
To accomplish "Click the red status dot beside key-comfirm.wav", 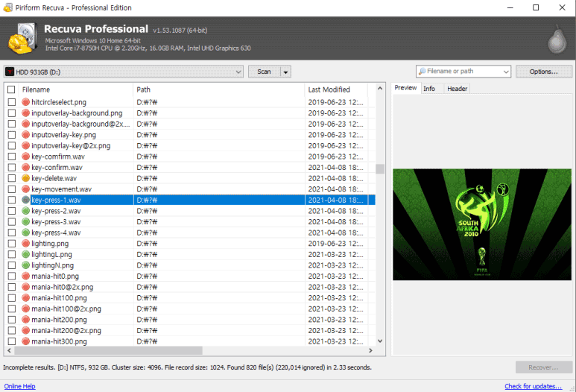I will pos(26,157).
